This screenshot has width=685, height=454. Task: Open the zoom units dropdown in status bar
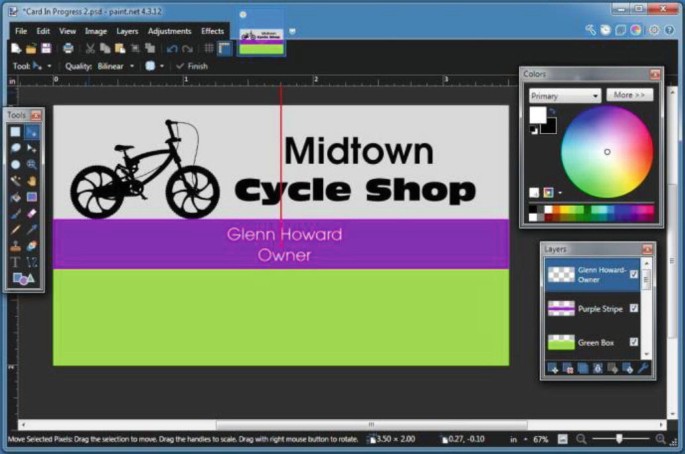[521, 439]
